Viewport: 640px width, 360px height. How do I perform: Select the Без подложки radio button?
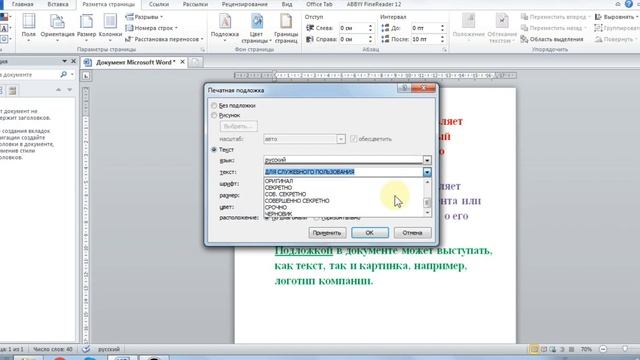(214, 105)
